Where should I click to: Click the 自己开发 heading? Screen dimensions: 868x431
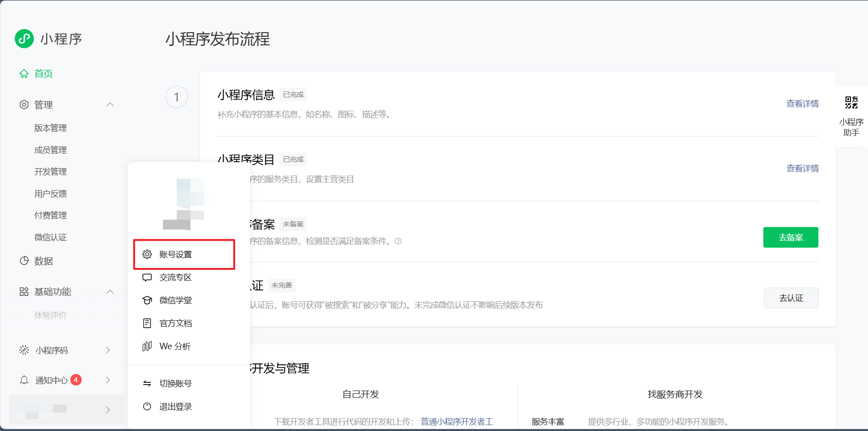tap(361, 395)
